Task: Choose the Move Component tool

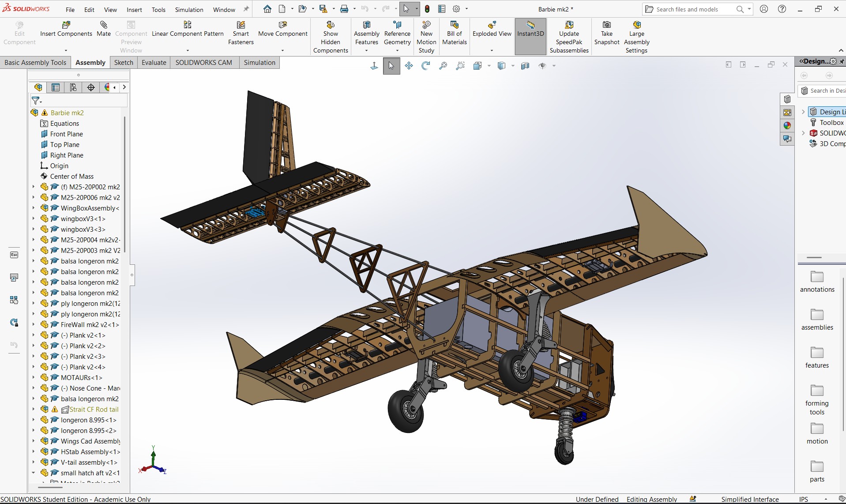Action: point(282,29)
